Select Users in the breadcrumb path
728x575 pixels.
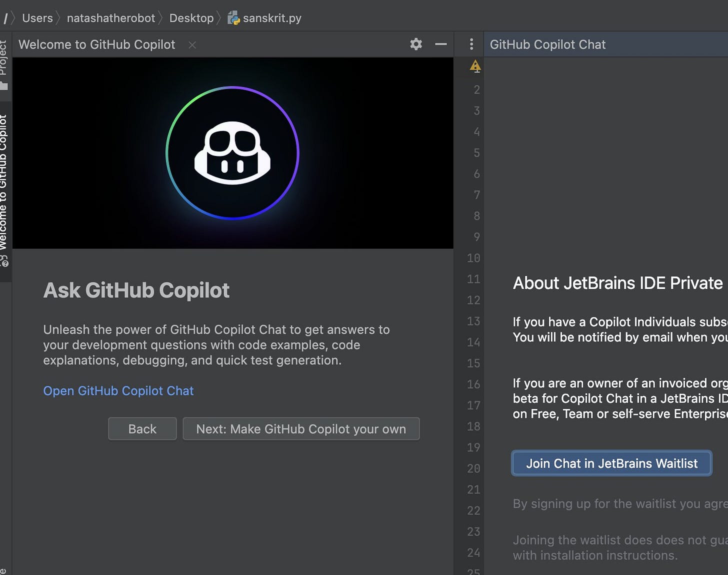point(37,18)
